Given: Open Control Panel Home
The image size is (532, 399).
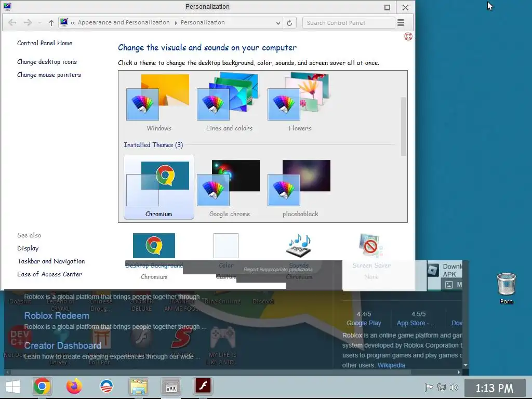Looking at the screenshot, I should tap(45, 43).
